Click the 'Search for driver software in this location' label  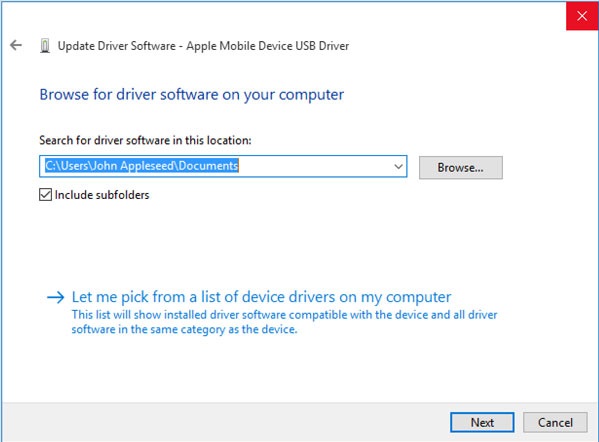pos(145,140)
